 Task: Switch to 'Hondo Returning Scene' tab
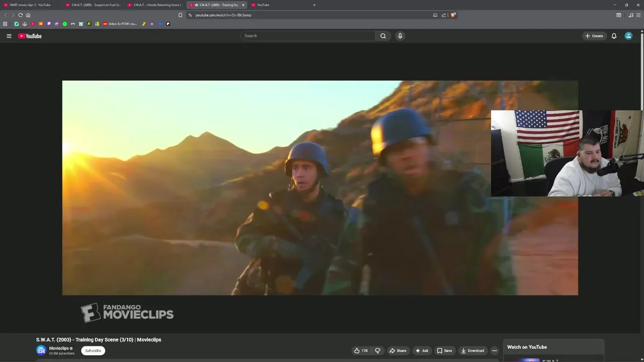[155, 5]
